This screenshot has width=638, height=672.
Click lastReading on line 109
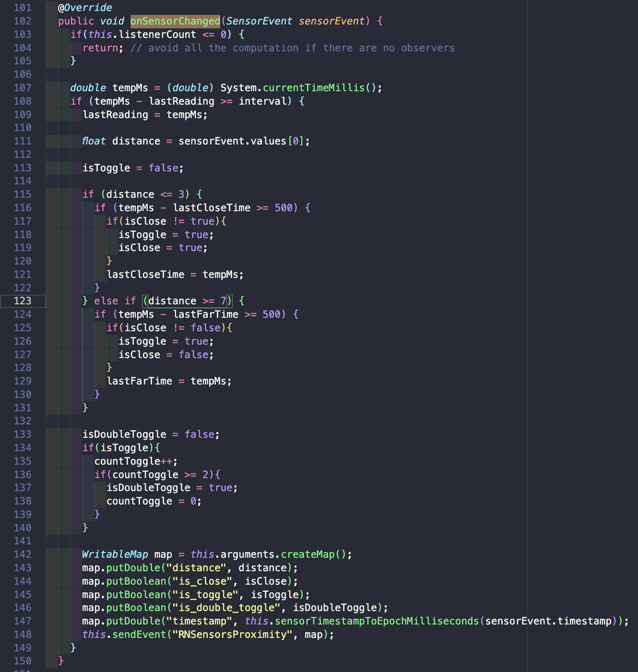(116, 115)
